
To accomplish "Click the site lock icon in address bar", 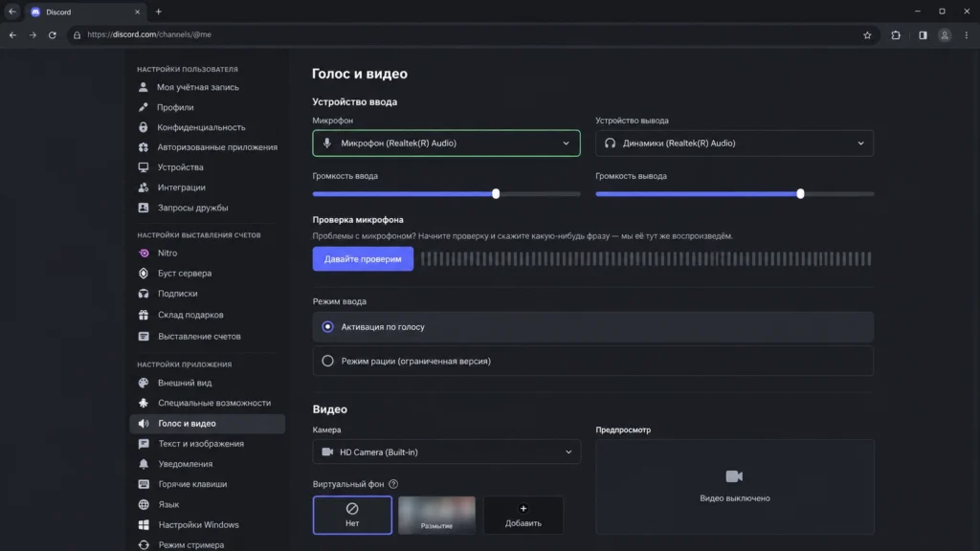I will 77,35.
